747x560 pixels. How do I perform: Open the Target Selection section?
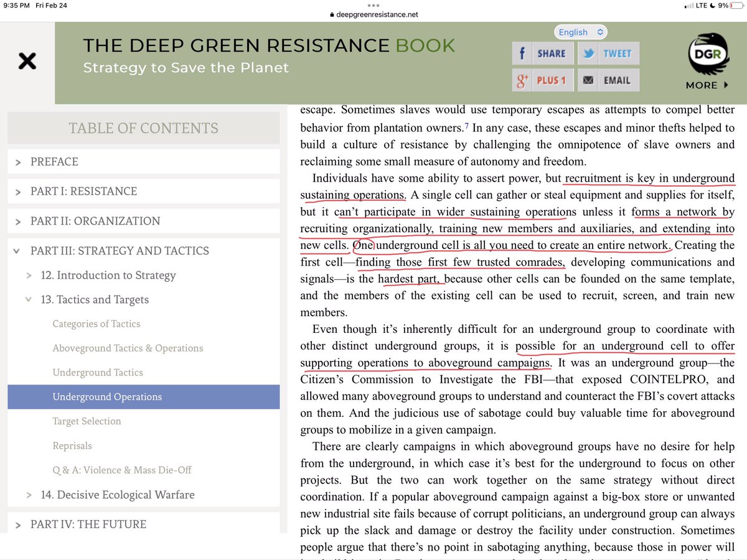tap(87, 421)
